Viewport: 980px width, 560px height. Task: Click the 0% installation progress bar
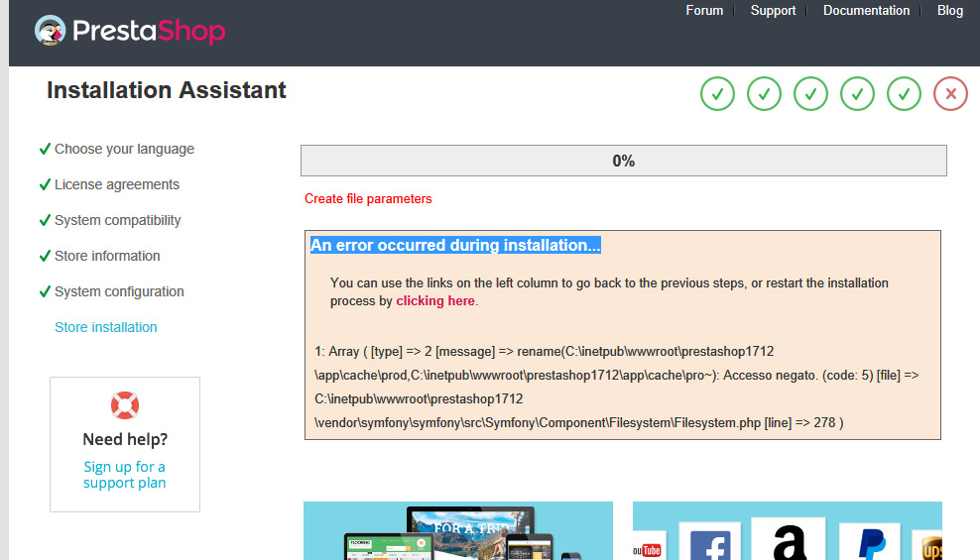coord(624,161)
